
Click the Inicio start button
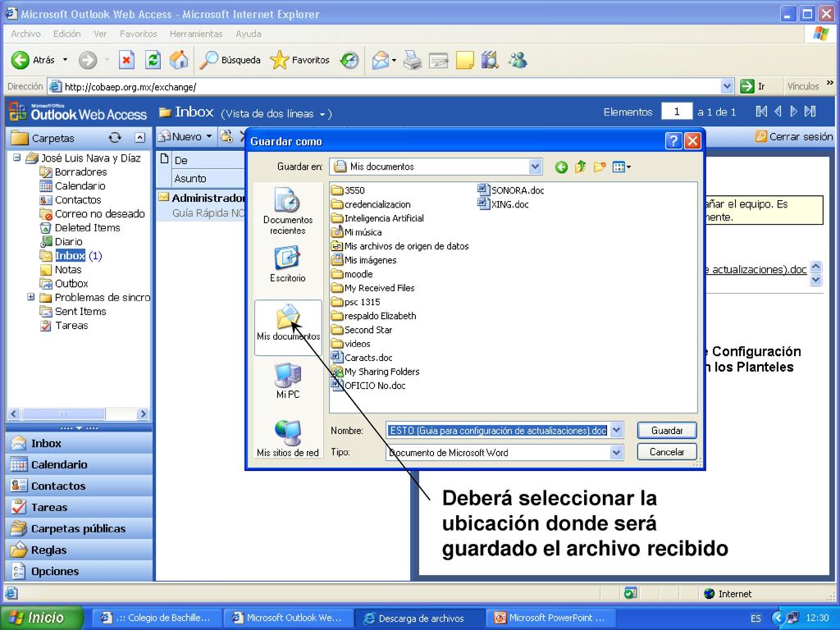click(41, 618)
